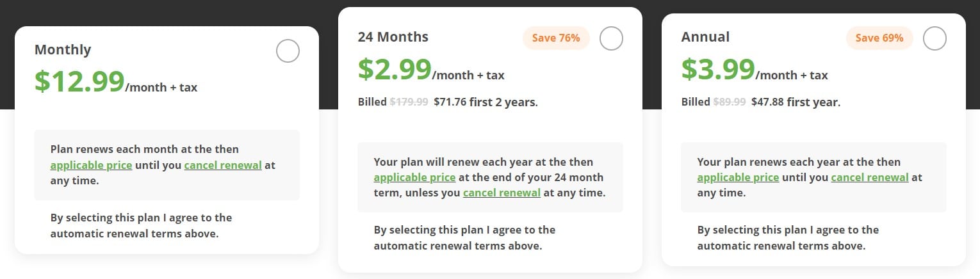Image resolution: width=980 pixels, height=279 pixels.
Task: Select the 24 Months plan radio button
Action: (x=611, y=38)
